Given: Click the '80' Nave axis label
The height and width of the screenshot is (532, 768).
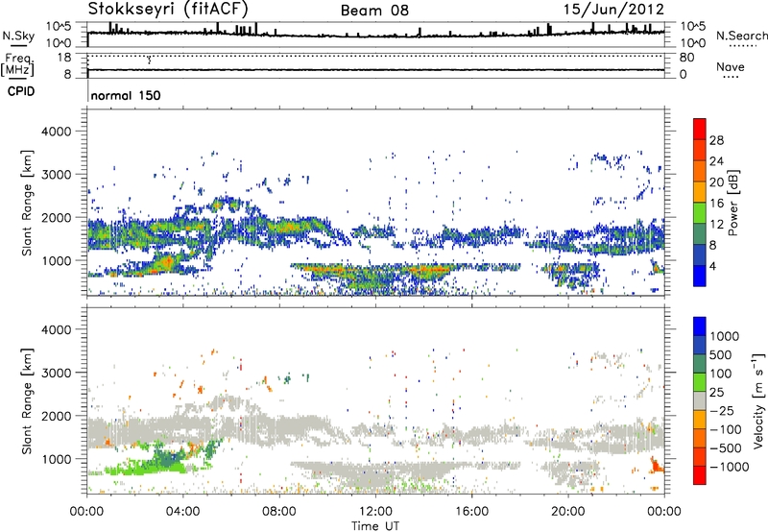Looking at the screenshot, I should coord(686,58).
